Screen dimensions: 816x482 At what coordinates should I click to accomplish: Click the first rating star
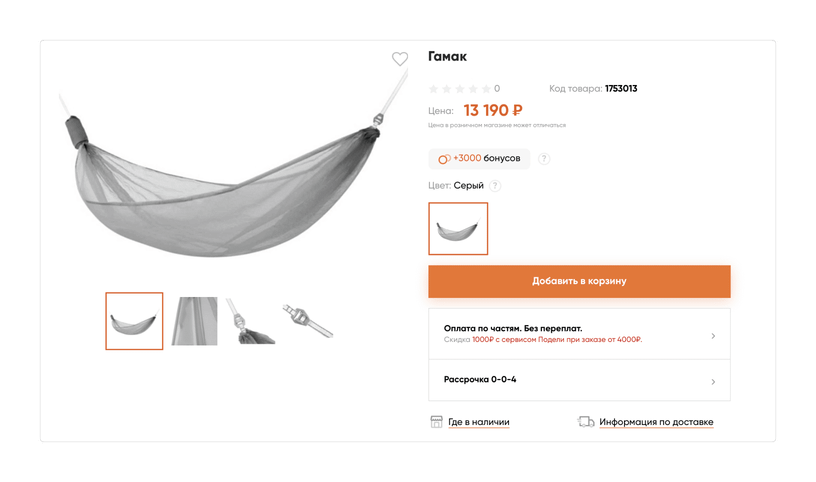pos(433,89)
